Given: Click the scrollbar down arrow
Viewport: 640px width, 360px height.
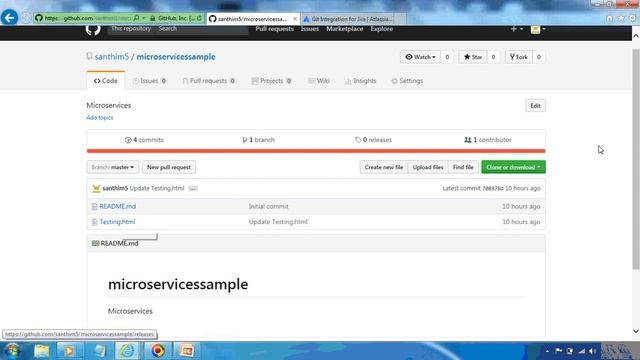Looking at the screenshot, I should point(636,331).
